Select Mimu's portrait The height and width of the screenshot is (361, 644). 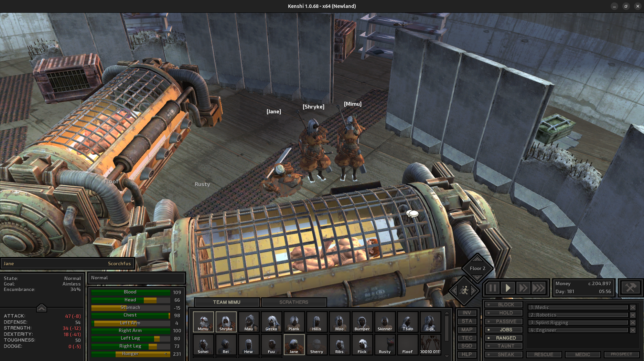coord(203,322)
